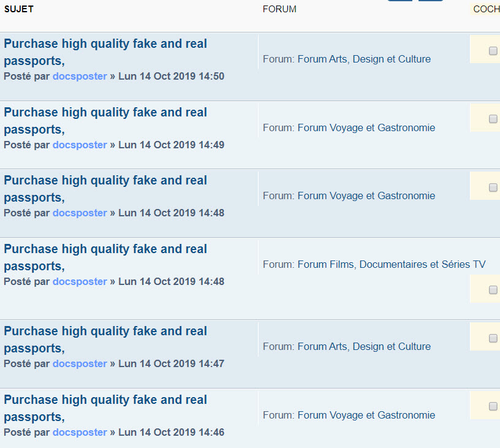Image resolution: width=500 pixels, height=448 pixels.
Task: Open the 14:50 passports topic title
Action: [105, 52]
